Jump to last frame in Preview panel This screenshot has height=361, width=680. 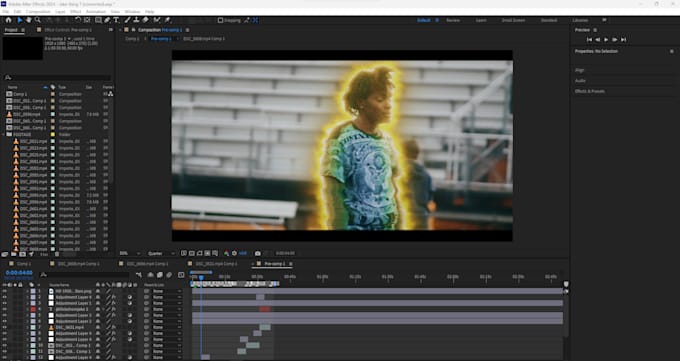coord(623,39)
